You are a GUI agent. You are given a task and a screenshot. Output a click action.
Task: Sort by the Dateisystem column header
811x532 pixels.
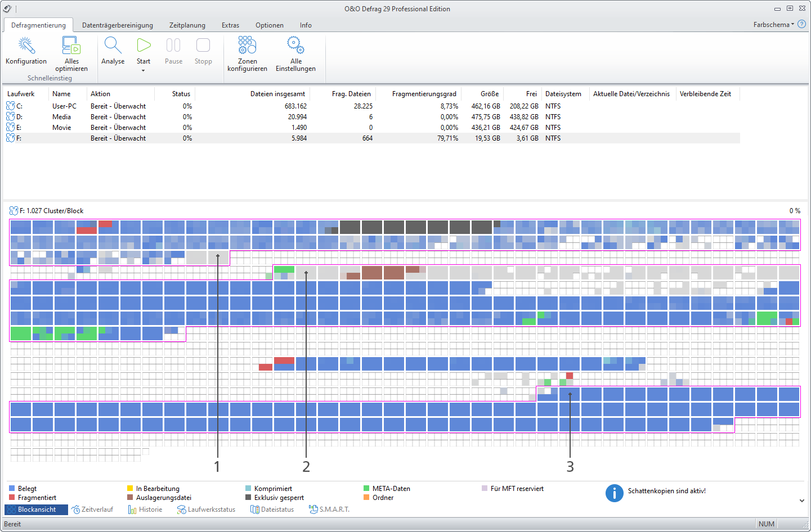click(x=563, y=94)
